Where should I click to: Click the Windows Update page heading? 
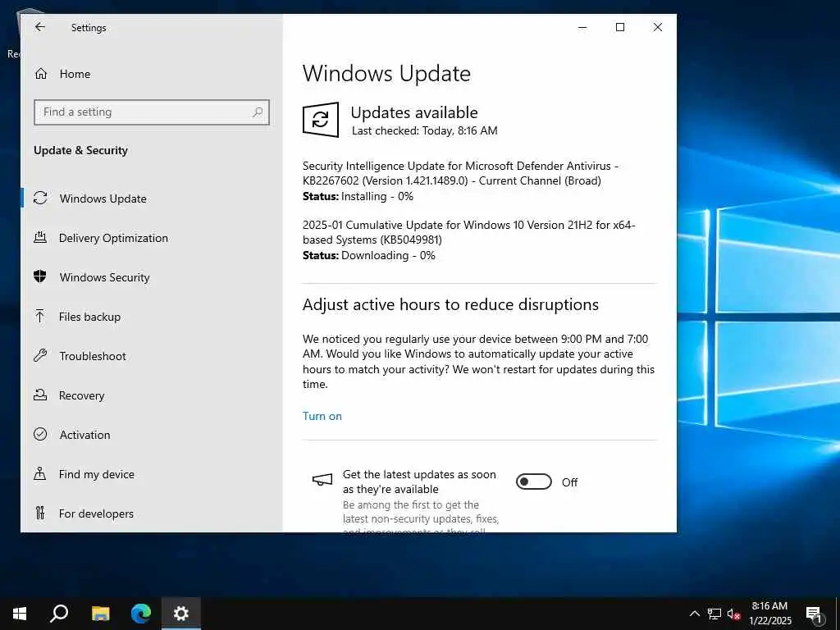tap(386, 73)
